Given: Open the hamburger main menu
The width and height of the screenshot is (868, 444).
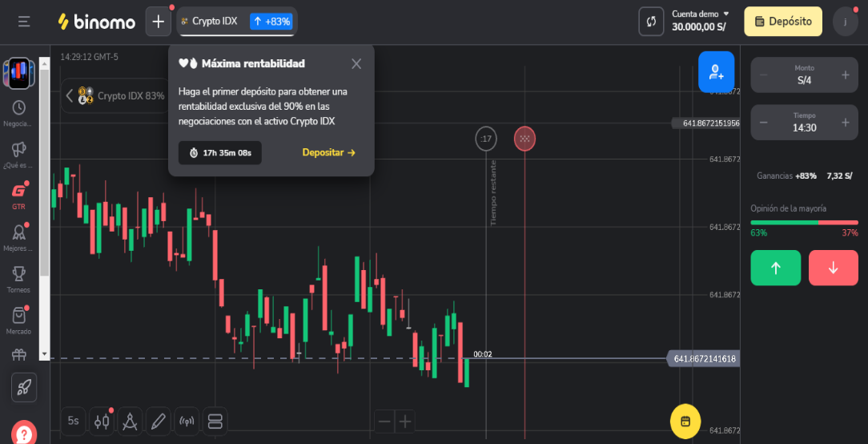Looking at the screenshot, I should point(24,22).
